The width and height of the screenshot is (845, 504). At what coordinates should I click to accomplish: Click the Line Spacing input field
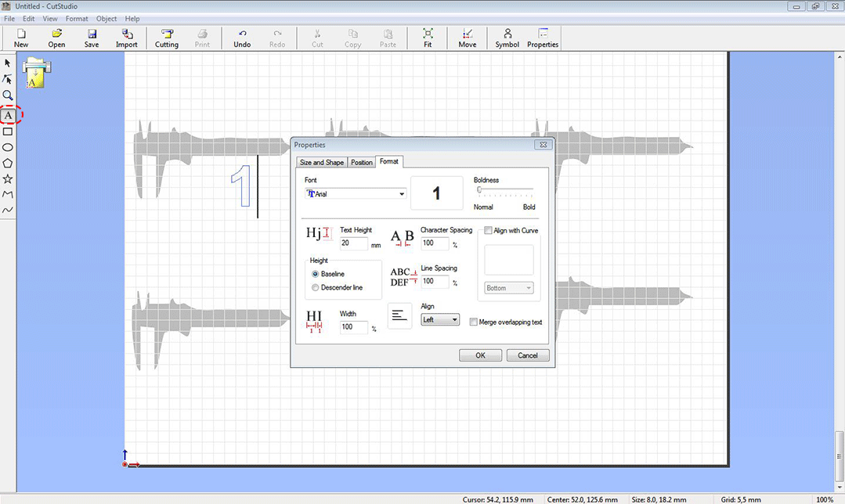tap(435, 281)
